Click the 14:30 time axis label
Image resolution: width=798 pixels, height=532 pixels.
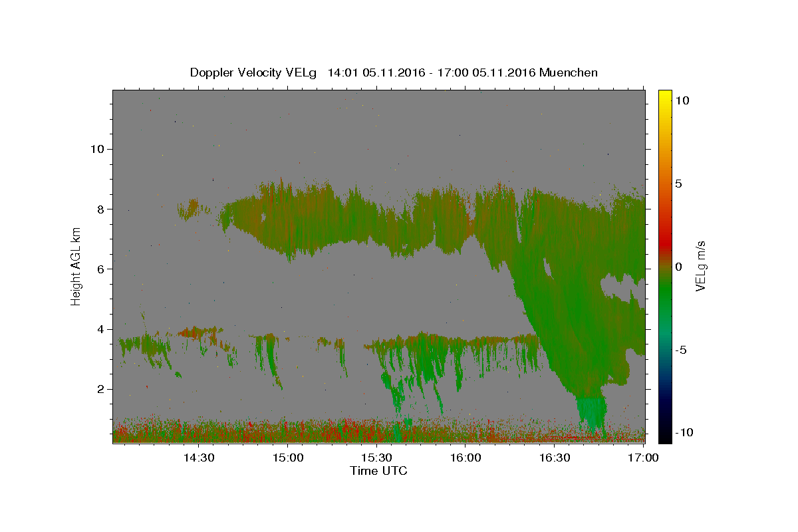[199, 458]
